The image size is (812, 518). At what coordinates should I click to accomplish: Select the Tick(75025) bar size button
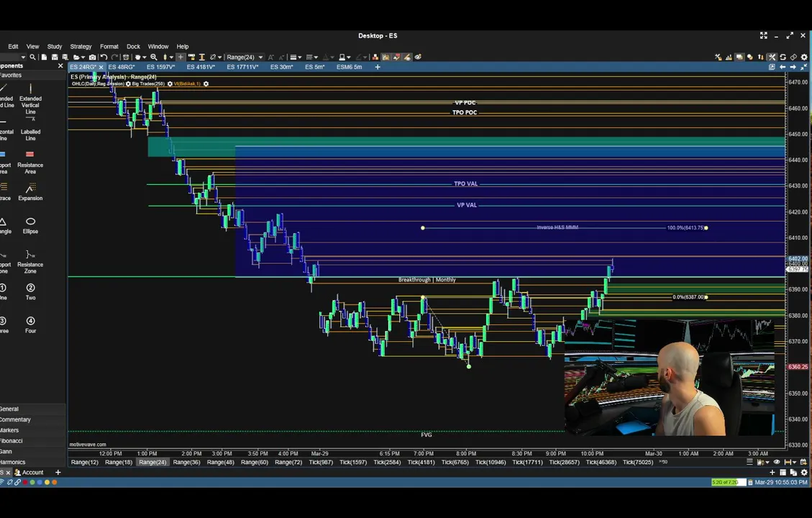coord(638,462)
